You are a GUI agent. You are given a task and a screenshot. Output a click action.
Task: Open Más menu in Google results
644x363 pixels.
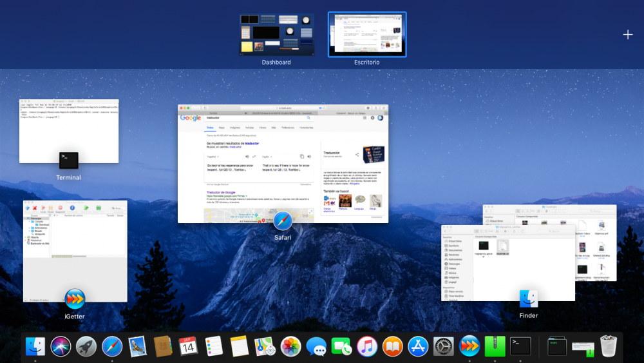point(274,128)
